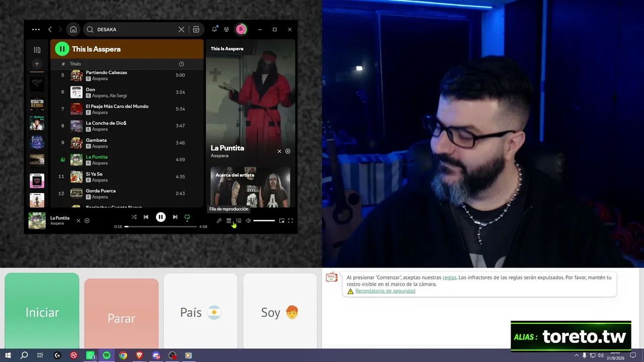Sort tracks by the Título column header
The width and height of the screenshot is (644, 362).
(x=75, y=64)
